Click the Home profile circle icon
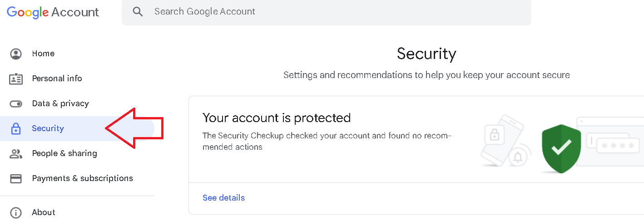 (x=16, y=54)
